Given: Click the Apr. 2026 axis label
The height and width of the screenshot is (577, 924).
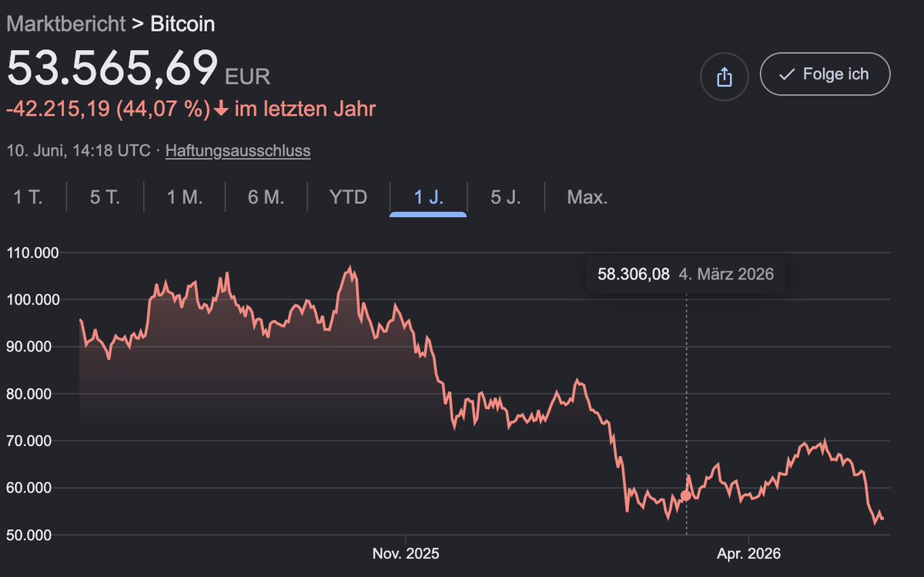Looking at the screenshot, I should click(x=748, y=553).
